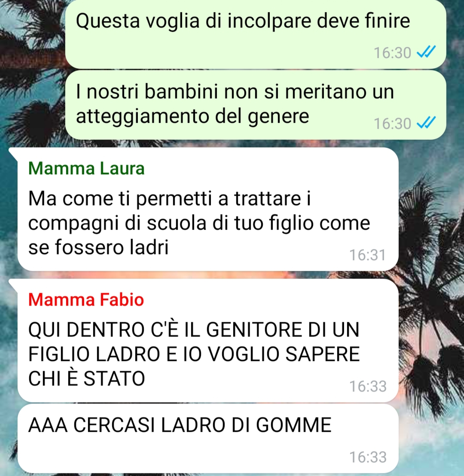Select the "AAA CERCASI LADRO DI GOMME" message

click(x=208, y=438)
